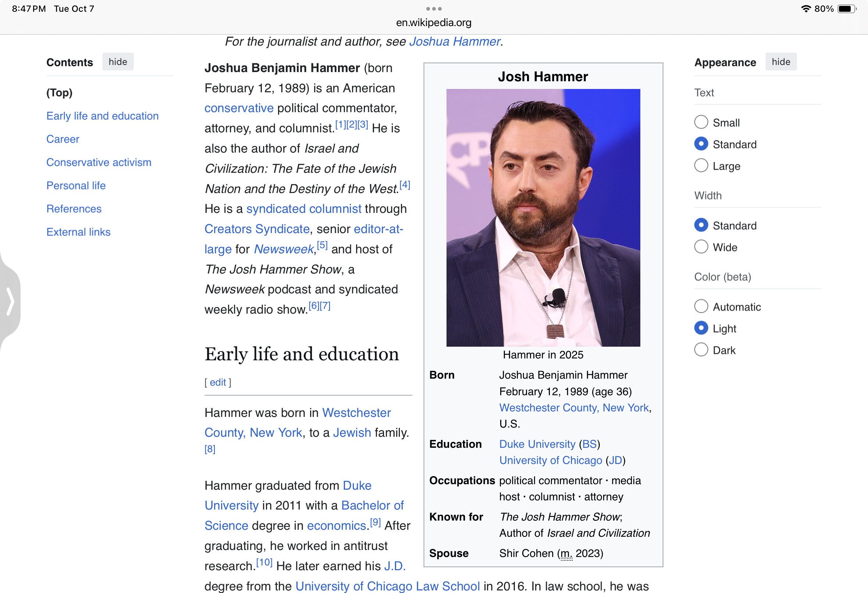
Task: Hide the Contents sidebar
Action: click(x=118, y=62)
